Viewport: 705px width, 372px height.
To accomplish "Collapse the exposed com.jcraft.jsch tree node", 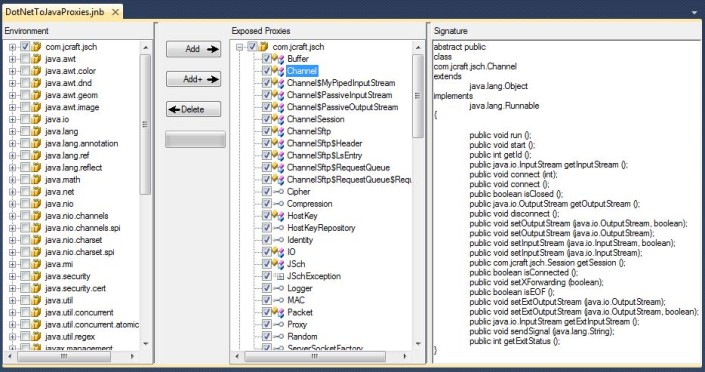I will click(240, 47).
